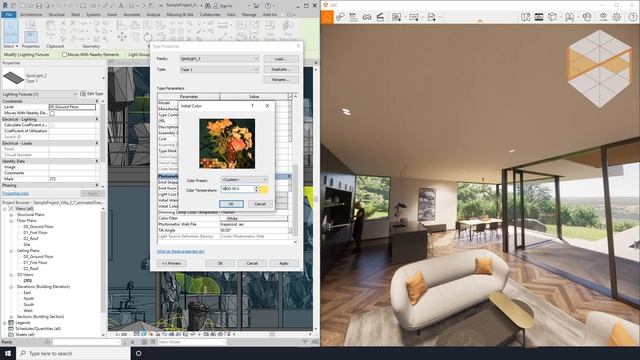This screenshot has height=360, width=640.
Task: Select the {3D} view in Project Browser
Action: [x=28, y=280]
